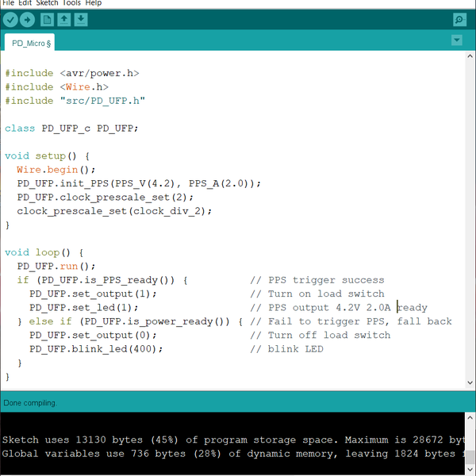Click '// PPS trigger success' comment

pos(317,280)
